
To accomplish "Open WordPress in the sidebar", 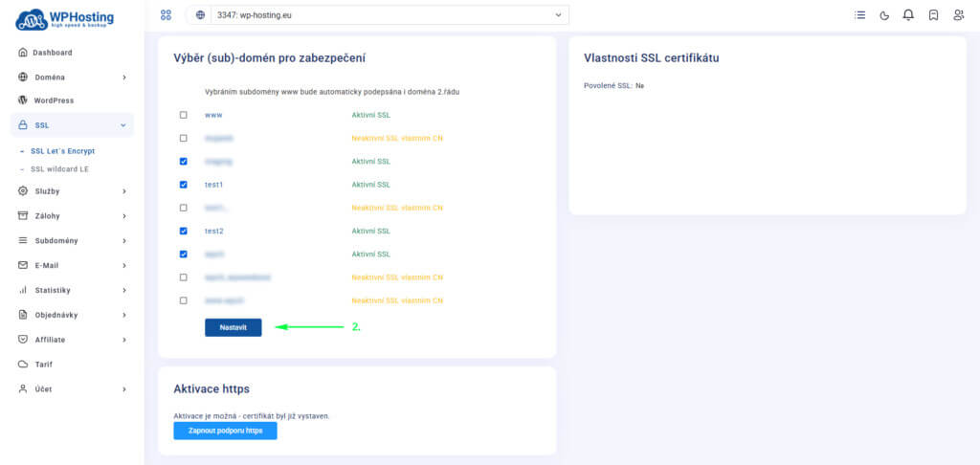I will (53, 100).
